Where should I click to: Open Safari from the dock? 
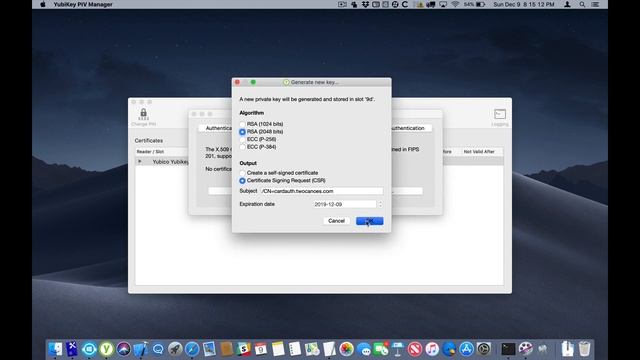(x=192, y=349)
